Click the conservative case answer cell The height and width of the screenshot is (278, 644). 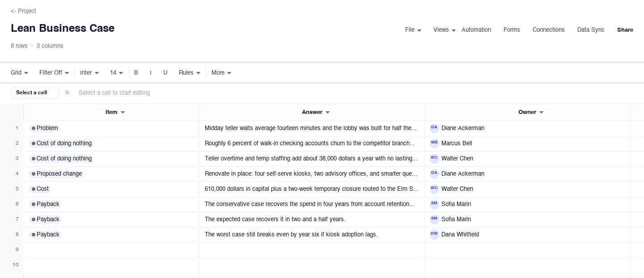tap(312, 204)
